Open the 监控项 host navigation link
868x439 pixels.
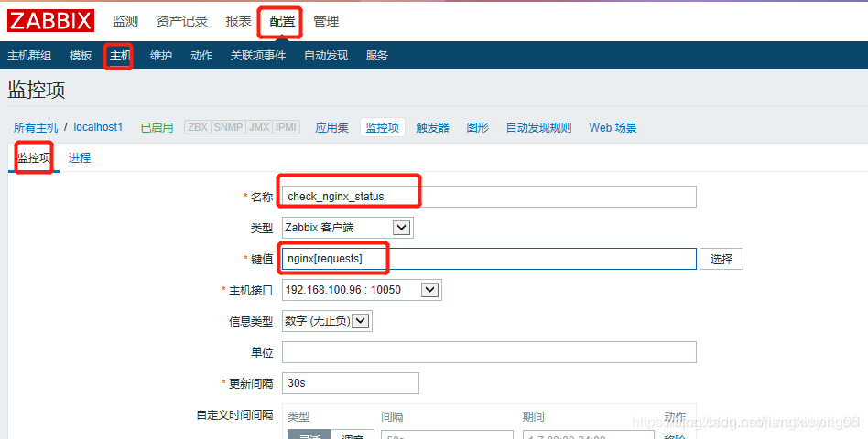pos(383,127)
